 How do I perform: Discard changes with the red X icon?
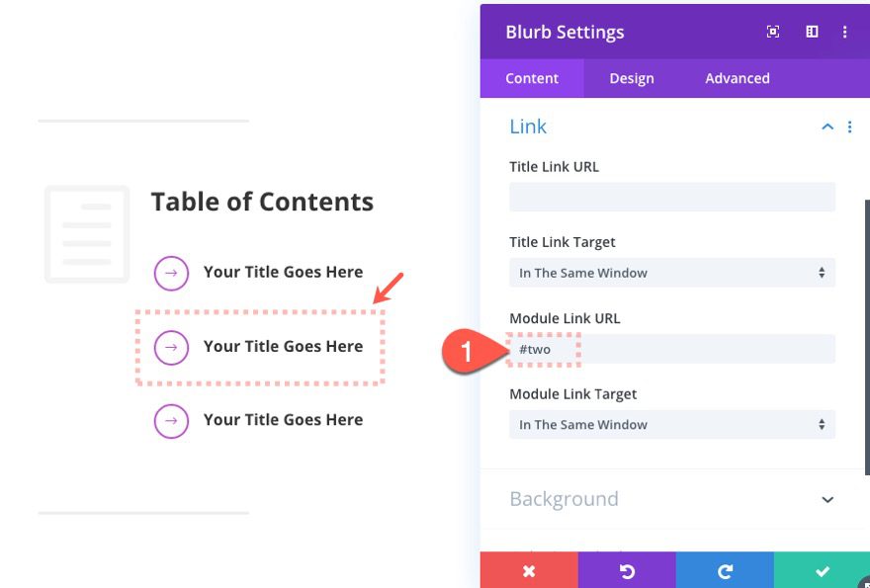(528, 570)
